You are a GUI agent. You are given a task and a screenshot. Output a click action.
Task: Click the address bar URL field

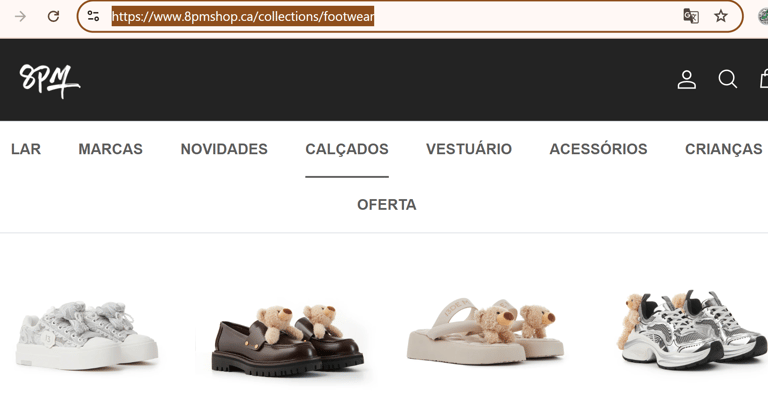coord(392,17)
